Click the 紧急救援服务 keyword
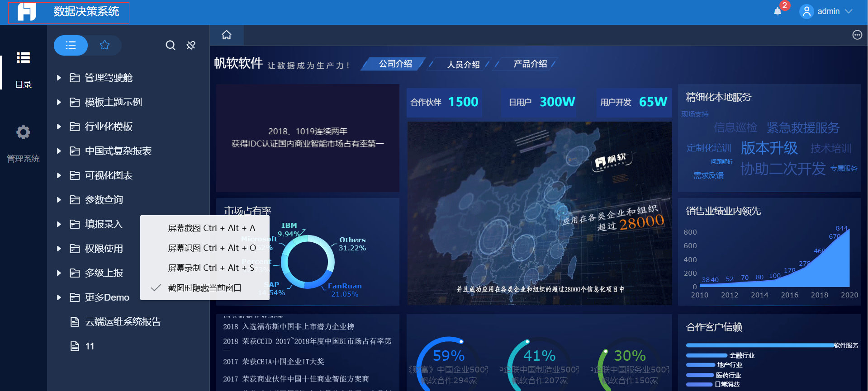868x391 pixels. [803, 128]
